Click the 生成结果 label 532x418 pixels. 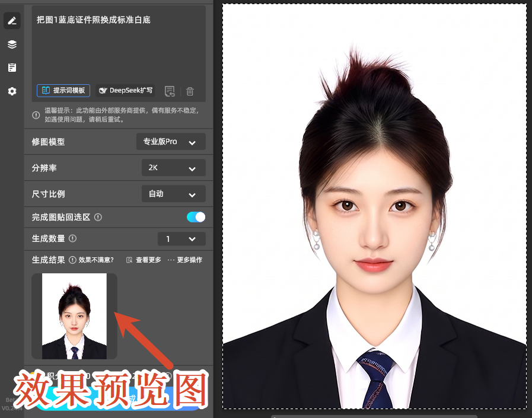(x=48, y=260)
